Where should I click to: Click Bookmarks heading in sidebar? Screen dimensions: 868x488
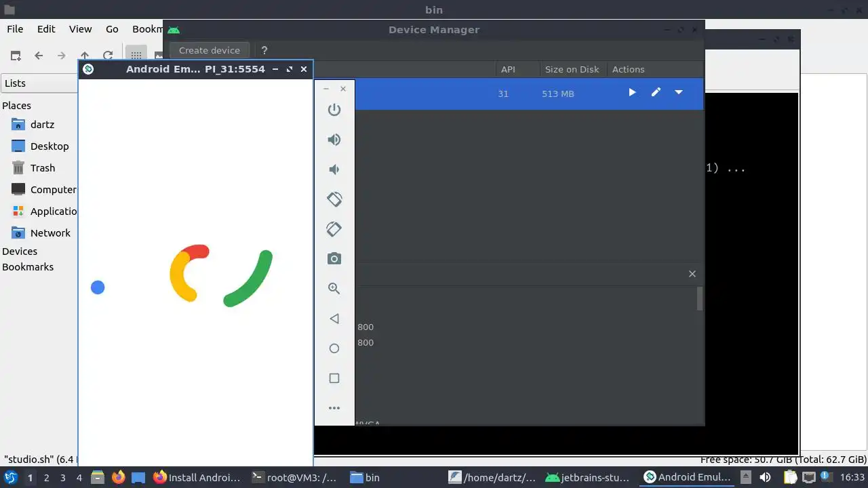pos(28,267)
